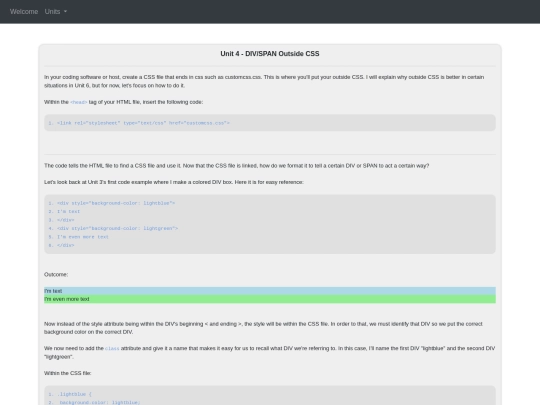This screenshot has height=405, width=540.
Task: Click the inline <head> code tag
Action: (x=79, y=102)
